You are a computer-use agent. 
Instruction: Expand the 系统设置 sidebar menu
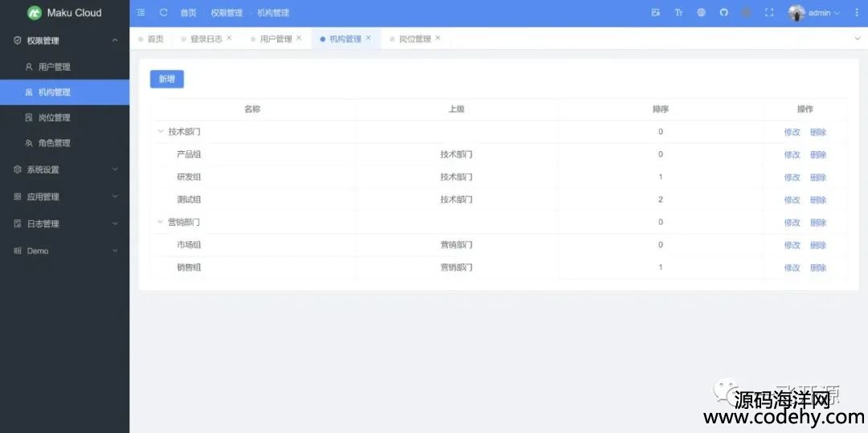pos(64,170)
